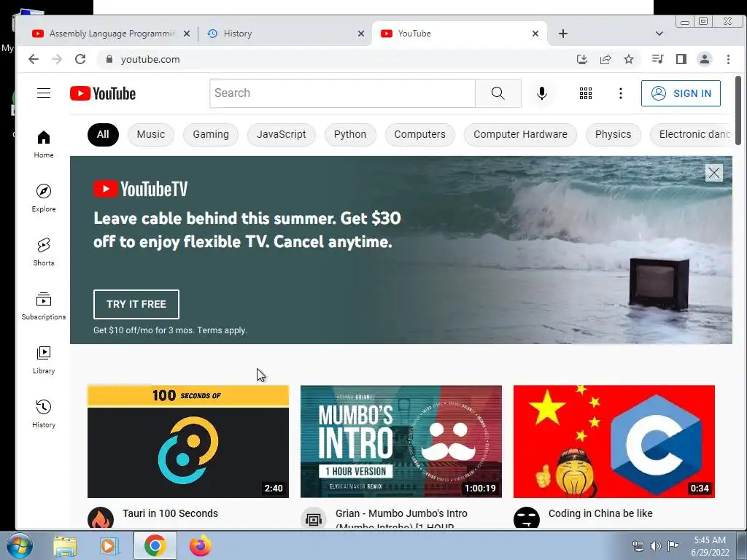Select the Physics filter chip
The width and height of the screenshot is (747, 560).
click(x=613, y=135)
